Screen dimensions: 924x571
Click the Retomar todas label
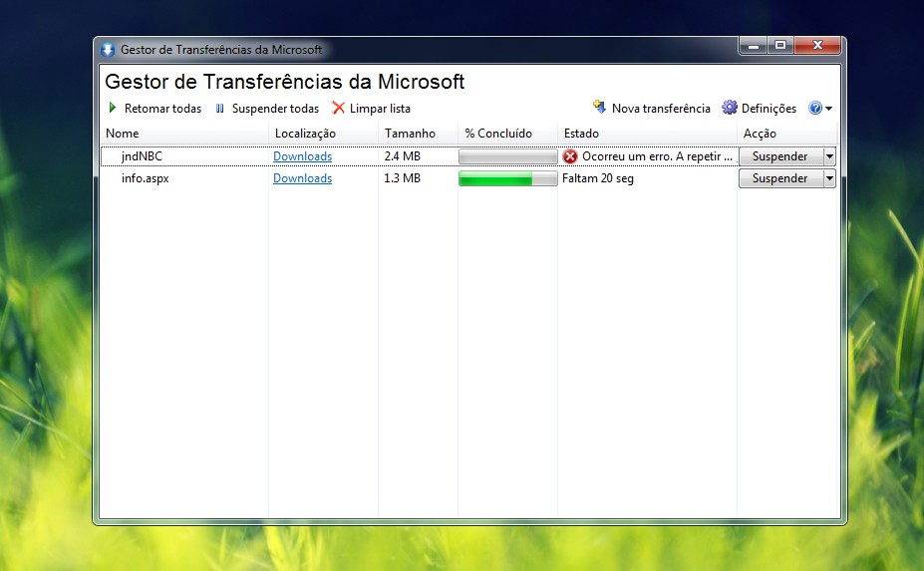pyautogui.click(x=162, y=109)
